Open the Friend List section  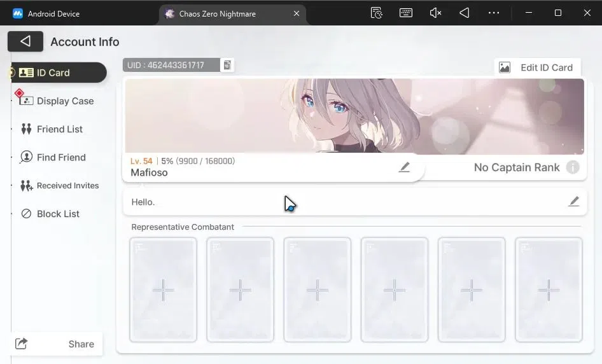click(52, 129)
